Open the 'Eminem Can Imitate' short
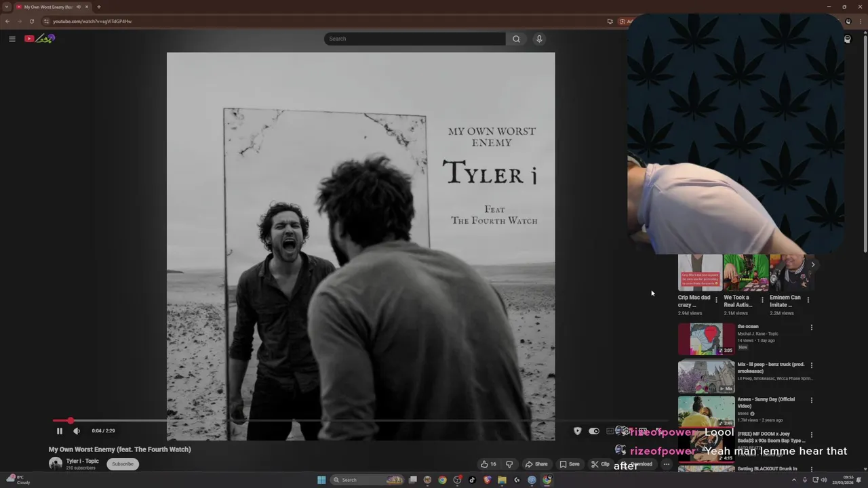The width and height of the screenshot is (868, 488). click(x=791, y=272)
